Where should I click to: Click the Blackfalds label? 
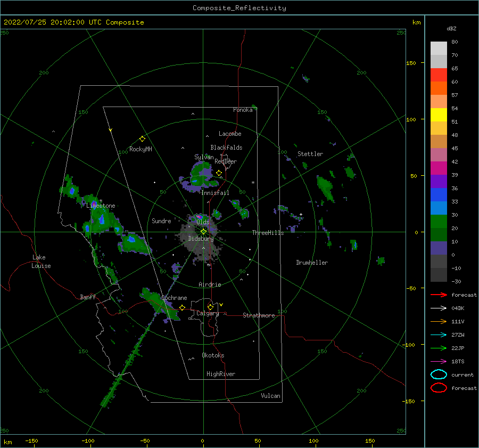tap(226, 148)
